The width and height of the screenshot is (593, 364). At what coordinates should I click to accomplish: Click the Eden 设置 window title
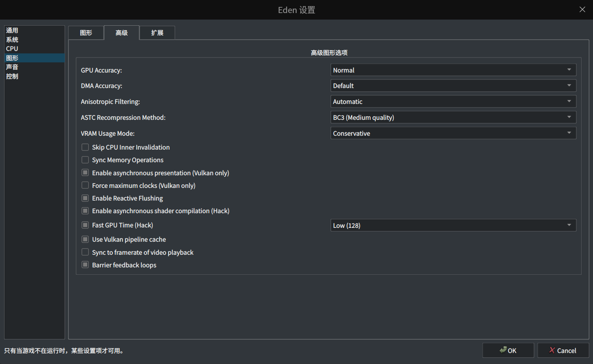297,10
